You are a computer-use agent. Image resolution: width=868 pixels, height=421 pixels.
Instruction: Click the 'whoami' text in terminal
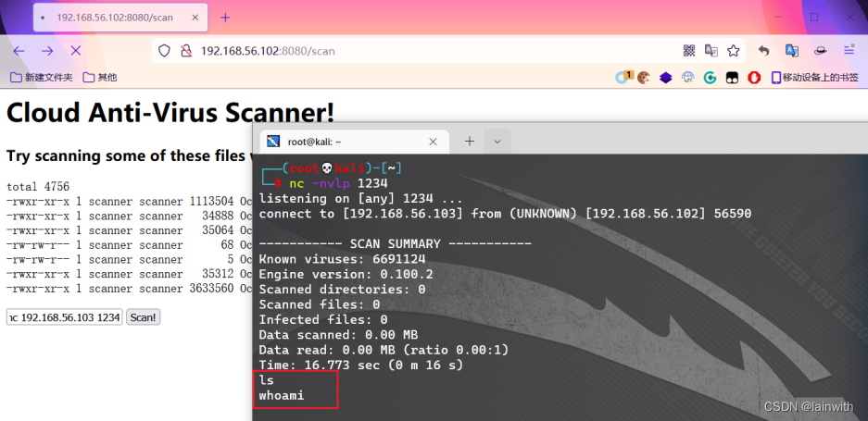pos(282,395)
